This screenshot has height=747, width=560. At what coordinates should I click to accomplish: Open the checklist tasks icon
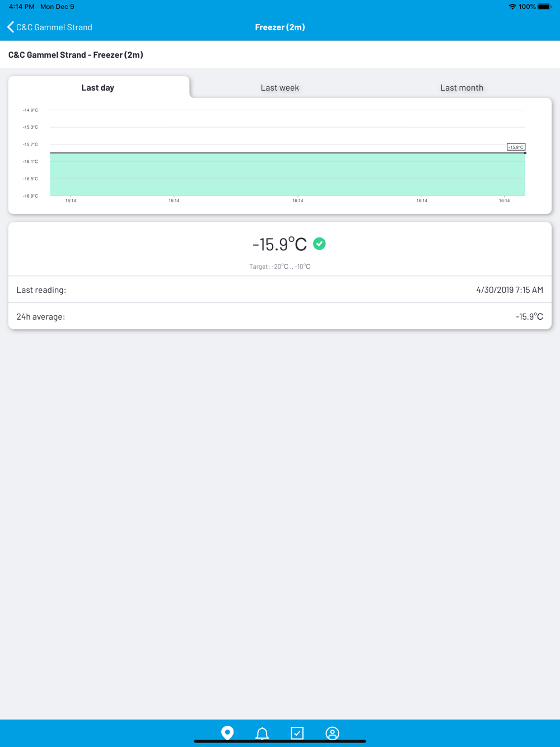(297, 733)
